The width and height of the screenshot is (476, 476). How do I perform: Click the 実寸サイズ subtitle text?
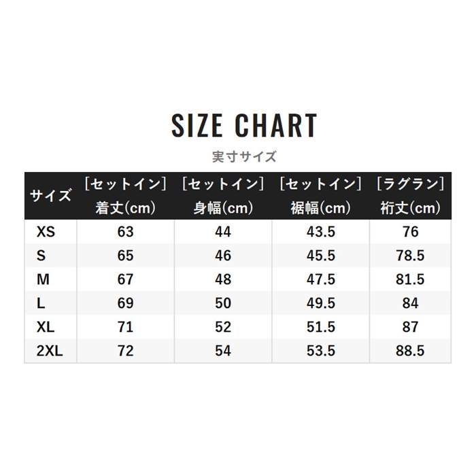(x=244, y=156)
